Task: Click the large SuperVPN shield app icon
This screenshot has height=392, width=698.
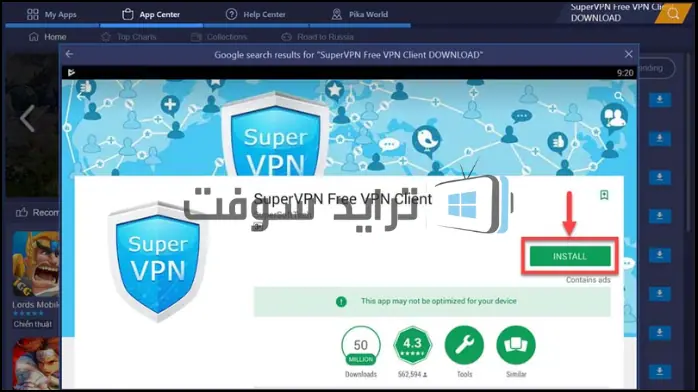Action: (158, 262)
